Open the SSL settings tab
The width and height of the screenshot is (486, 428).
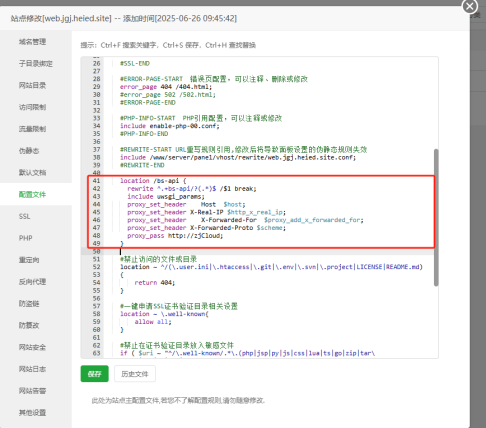tap(25, 216)
